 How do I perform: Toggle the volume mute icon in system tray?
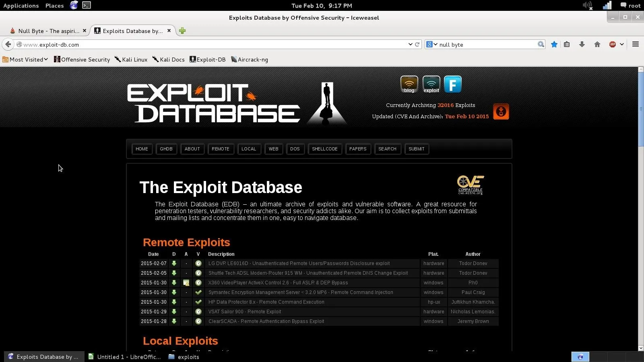587,6
